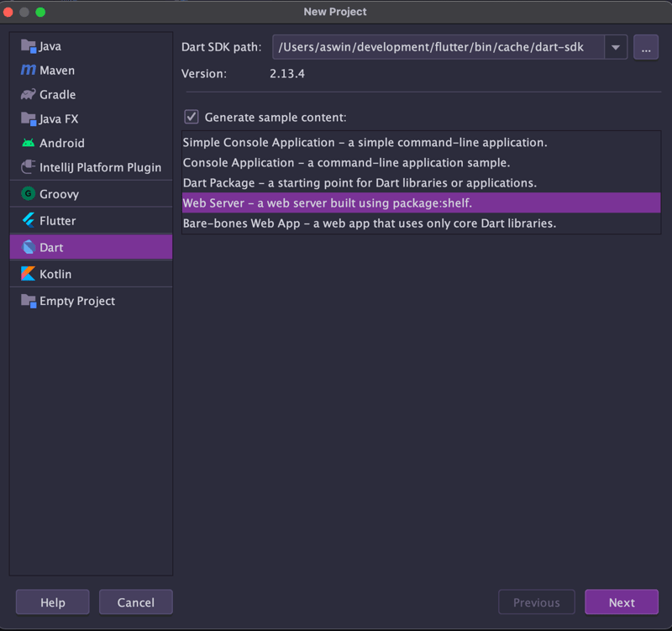Expand the Dart SDK path dropdown arrow
The height and width of the screenshot is (631, 672).
616,47
